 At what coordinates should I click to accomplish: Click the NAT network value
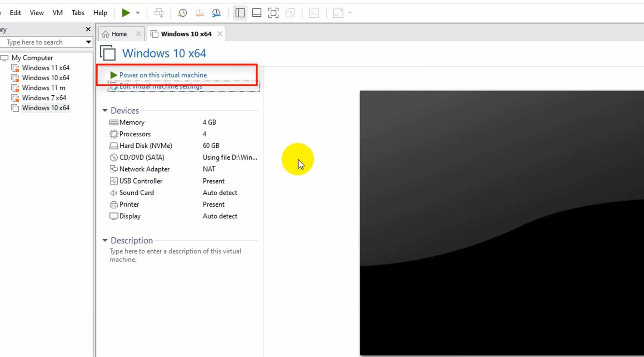click(x=209, y=169)
